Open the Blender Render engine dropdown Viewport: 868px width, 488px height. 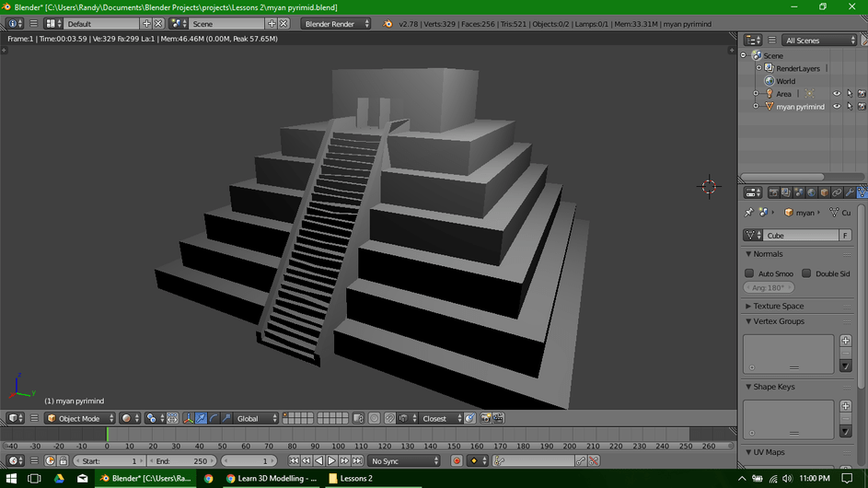pos(337,23)
